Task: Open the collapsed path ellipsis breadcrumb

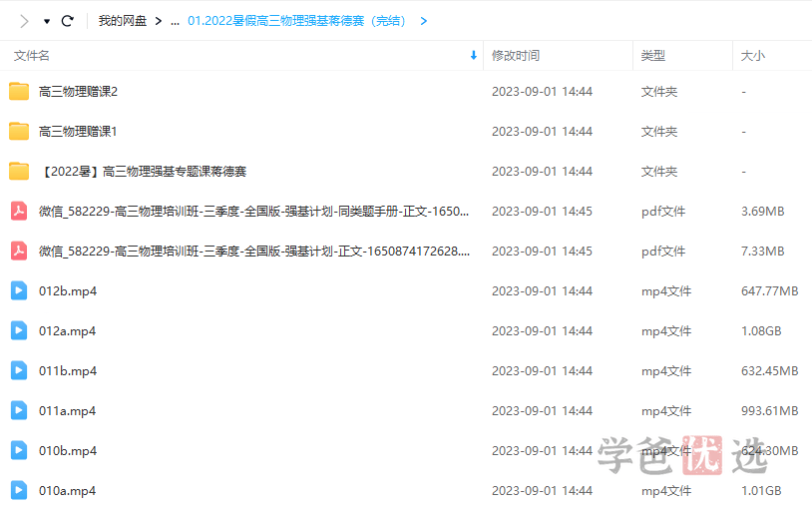Action: point(175,22)
